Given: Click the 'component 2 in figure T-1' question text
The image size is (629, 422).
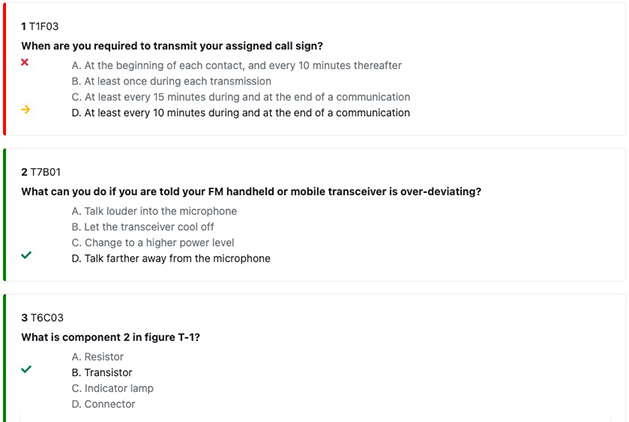Looking at the screenshot, I should click(x=110, y=337).
